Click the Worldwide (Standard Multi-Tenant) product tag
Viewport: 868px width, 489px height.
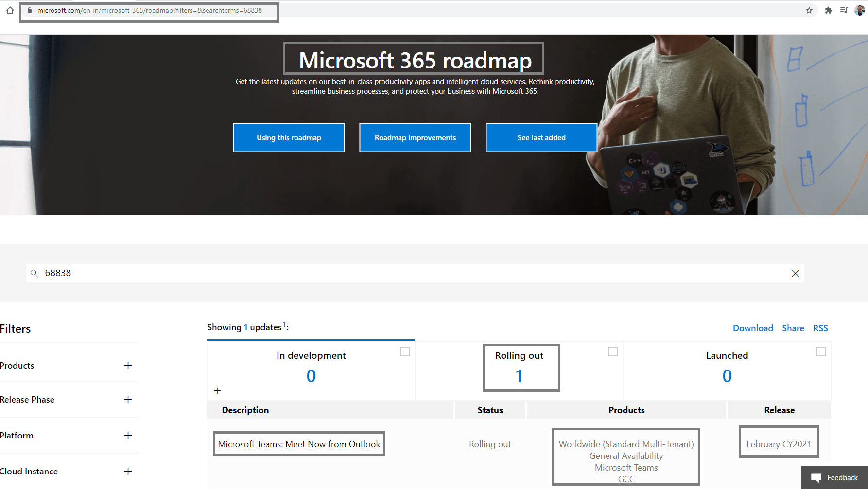[x=626, y=444]
